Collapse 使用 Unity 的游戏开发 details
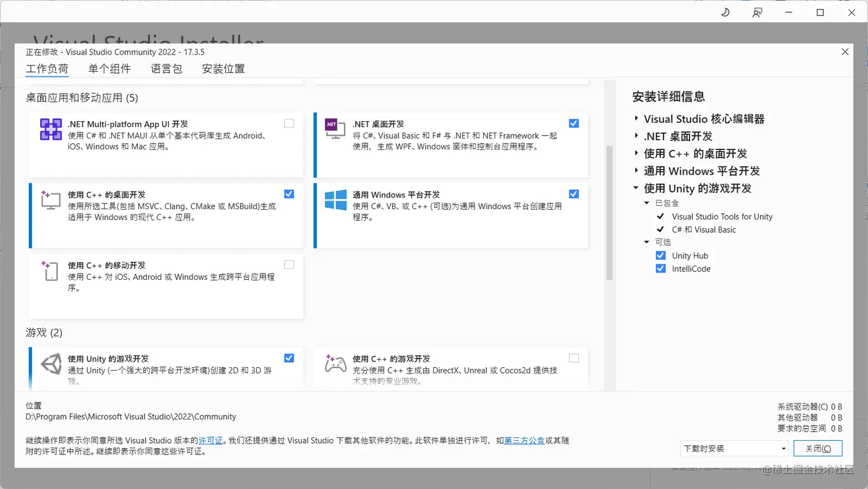This screenshot has height=489, width=868. tap(636, 187)
